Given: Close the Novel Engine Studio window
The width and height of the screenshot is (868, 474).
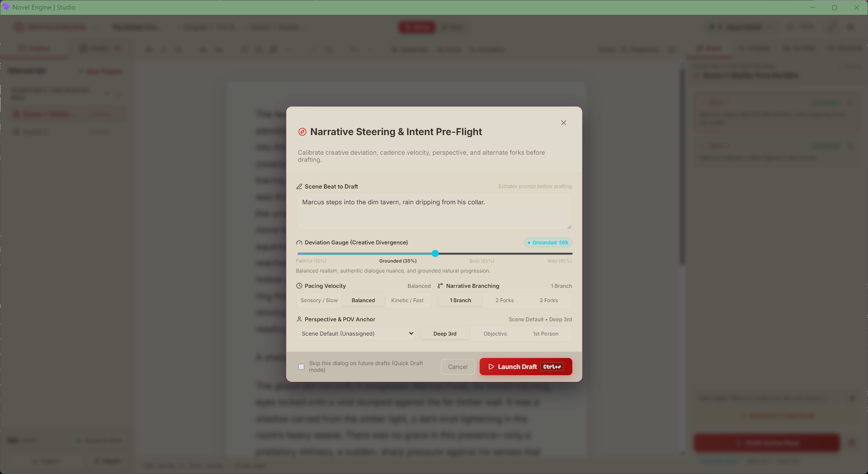Looking at the screenshot, I should tap(857, 7).
